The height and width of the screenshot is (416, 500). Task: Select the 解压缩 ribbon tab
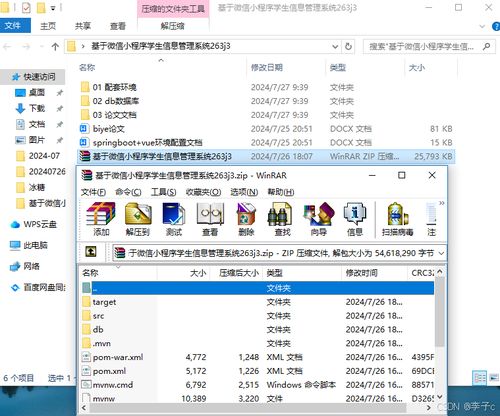tap(172, 26)
